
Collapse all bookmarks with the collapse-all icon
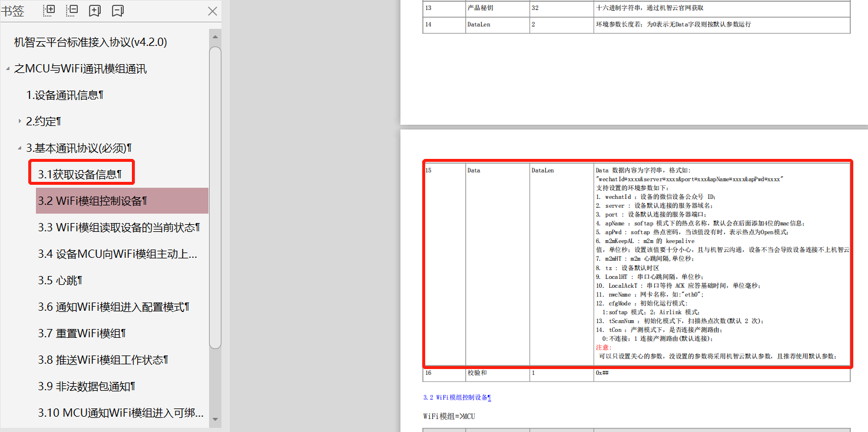(x=72, y=11)
